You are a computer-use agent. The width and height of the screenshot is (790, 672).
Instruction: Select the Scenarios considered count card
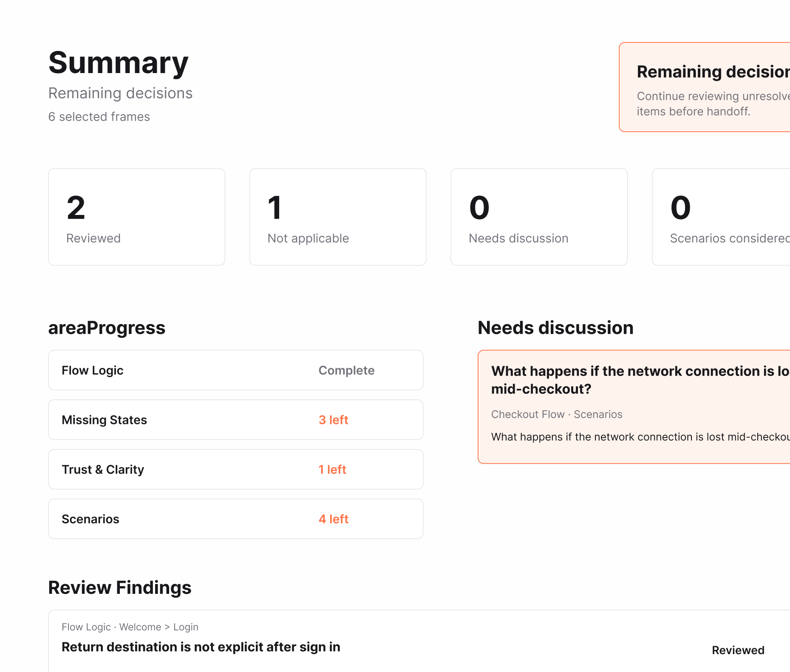point(721,217)
